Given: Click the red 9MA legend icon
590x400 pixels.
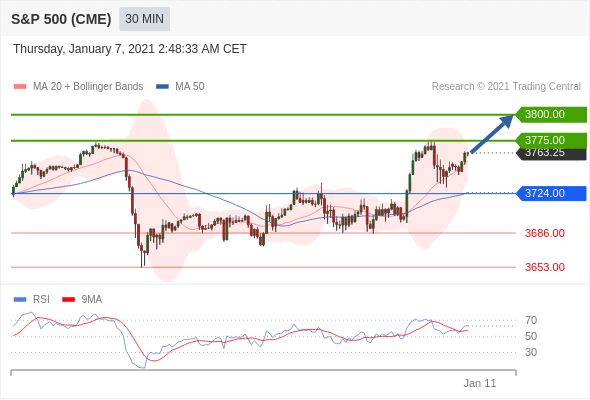Looking at the screenshot, I should coord(68,300).
